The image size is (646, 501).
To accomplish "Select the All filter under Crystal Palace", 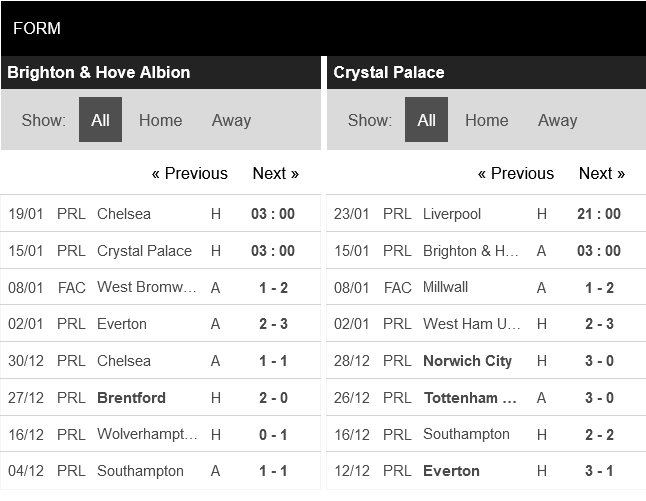I will (426, 120).
